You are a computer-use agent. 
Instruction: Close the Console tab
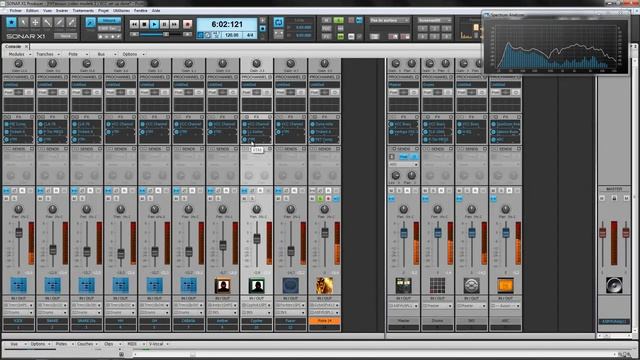(27, 47)
